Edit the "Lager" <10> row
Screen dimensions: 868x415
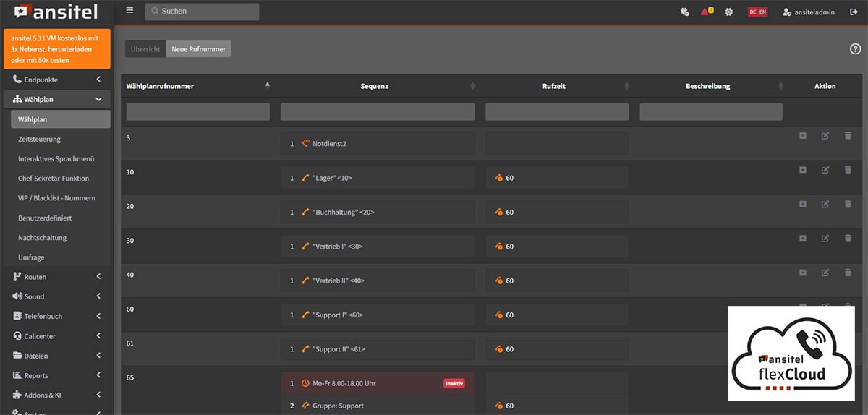click(825, 170)
